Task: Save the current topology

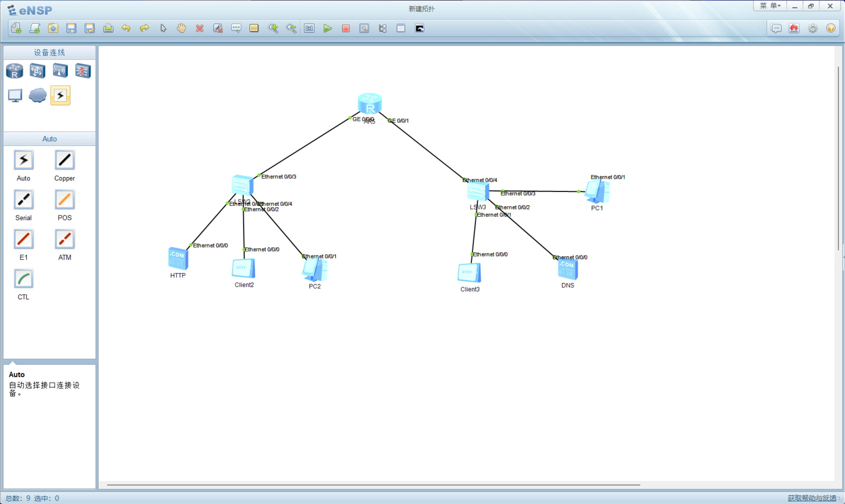Action: point(71,28)
